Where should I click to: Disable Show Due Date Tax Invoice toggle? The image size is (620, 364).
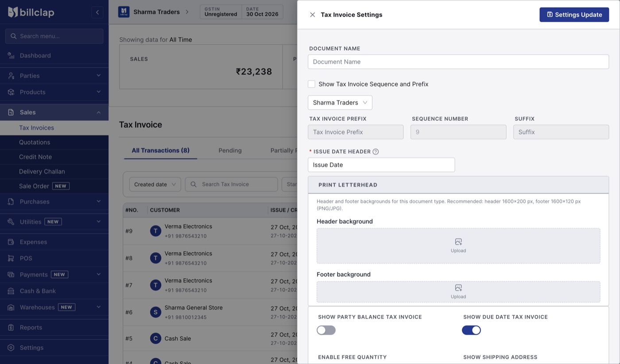click(x=471, y=330)
